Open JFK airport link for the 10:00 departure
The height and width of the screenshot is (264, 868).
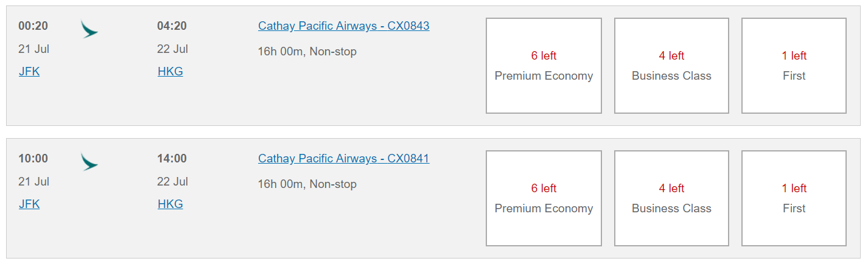click(x=29, y=204)
